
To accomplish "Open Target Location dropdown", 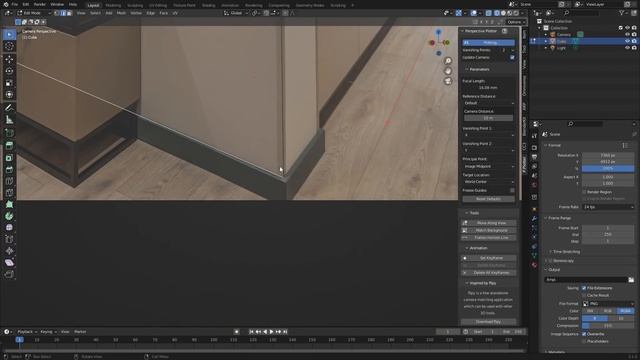I will (489, 182).
